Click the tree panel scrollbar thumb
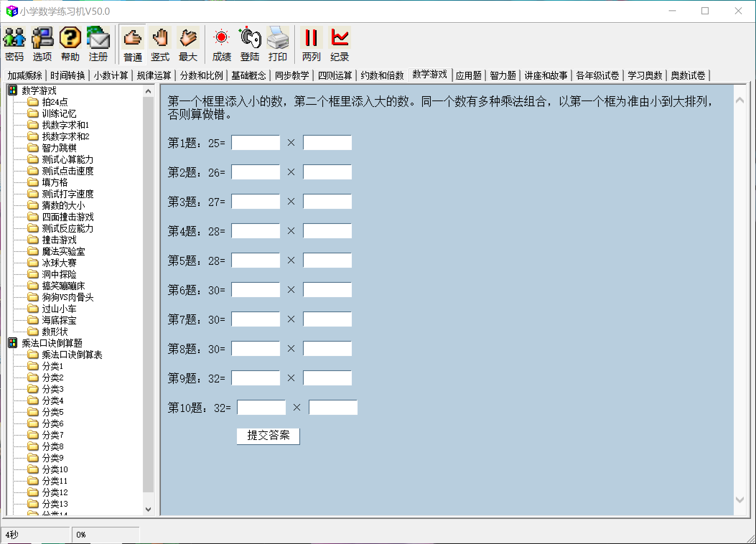756x544 pixels. tap(148, 294)
